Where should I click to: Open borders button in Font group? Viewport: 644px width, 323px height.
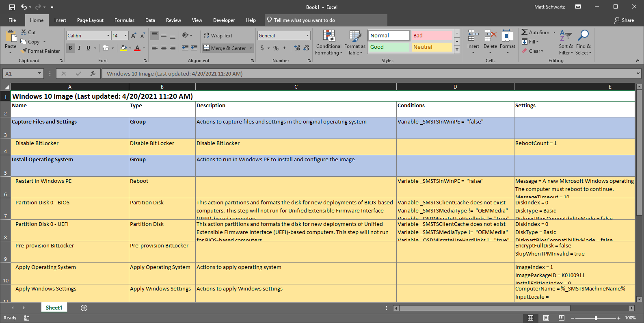coord(106,48)
